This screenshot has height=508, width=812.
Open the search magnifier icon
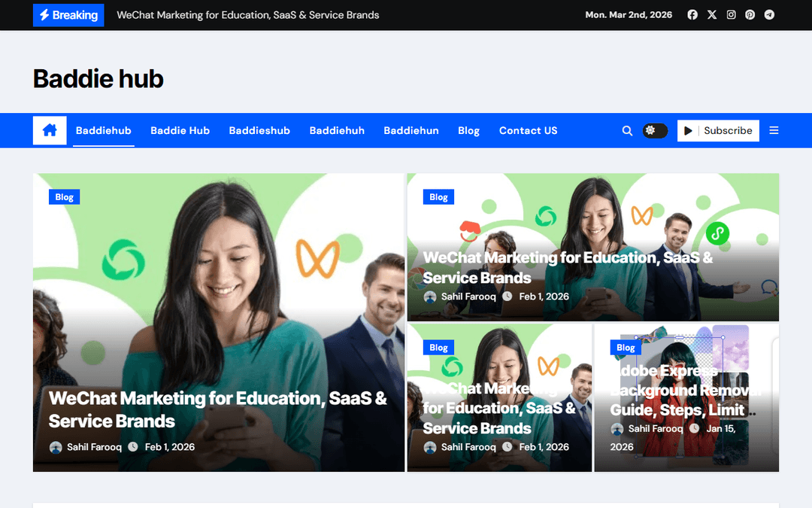(627, 131)
